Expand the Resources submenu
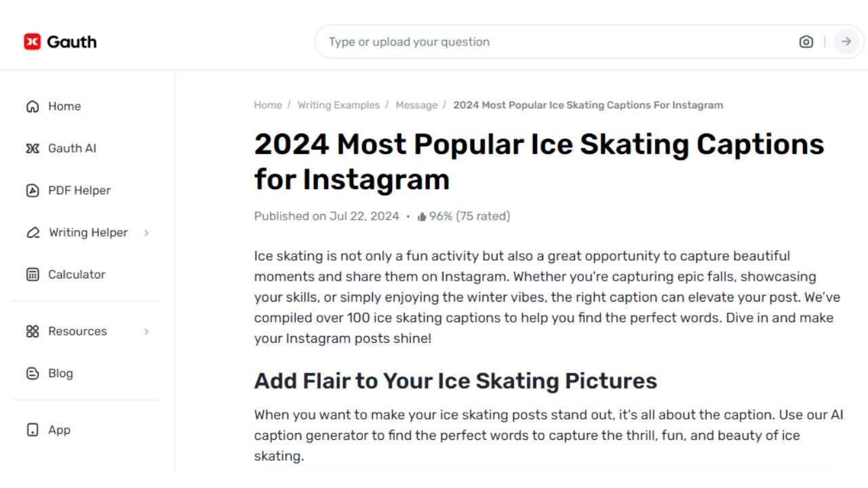 pyautogui.click(x=148, y=331)
